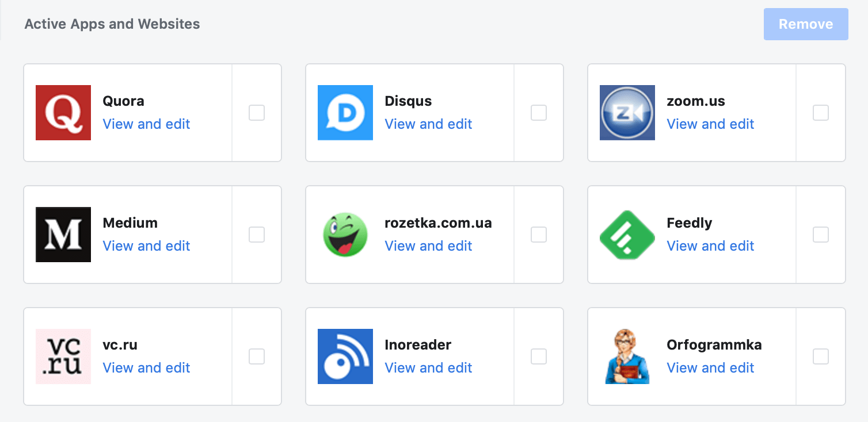868x422 pixels.
Task: Click the Inoreader blue feed icon
Action: (345, 356)
